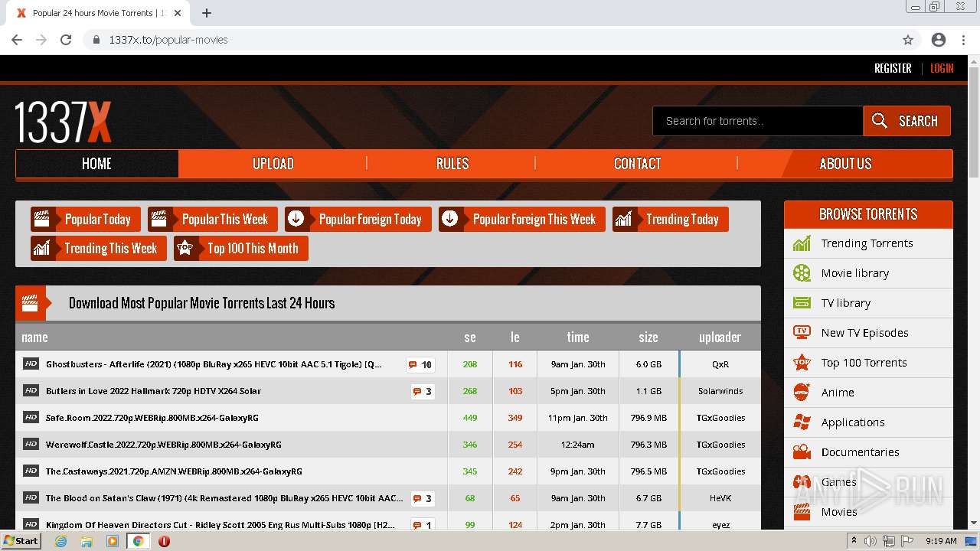The width and height of the screenshot is (980, 551).
Task: Open the CONTACT navigation tab
Action: point(637,164)
